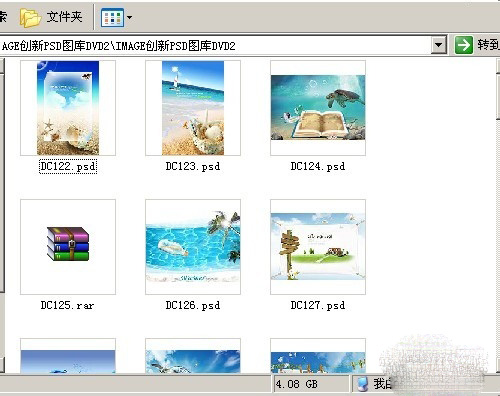
Task: Click the 4.08 GB status bar panel
Action: click(310, 384)
